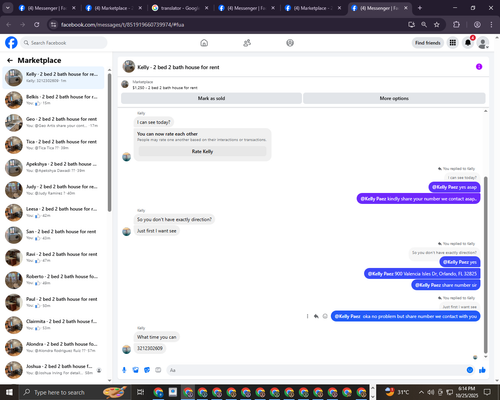
Task: Open Leesa conversation in list
Action: click(53, 212)
